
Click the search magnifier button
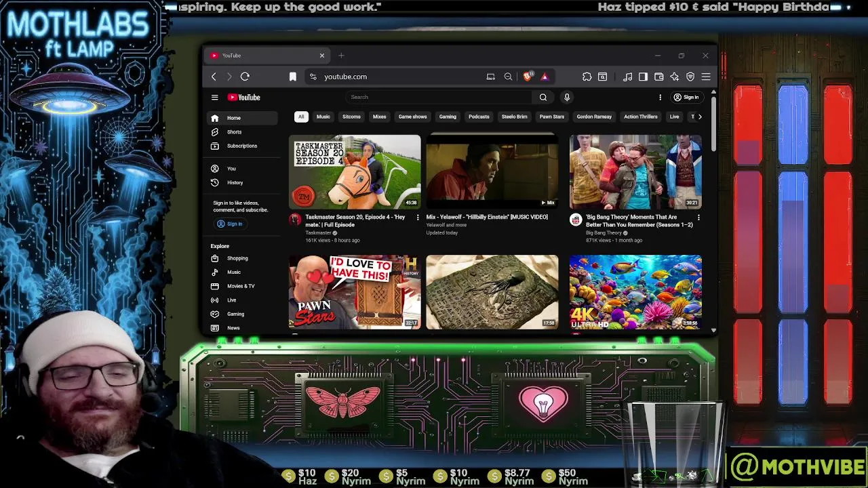tap(543, 97)
